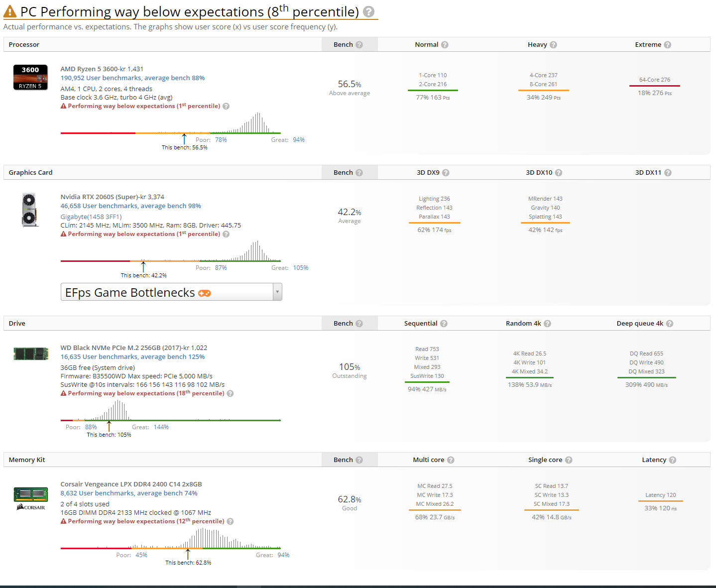
Task: Open the PC Performing way below expectations title link
Action: coord(190,11)
